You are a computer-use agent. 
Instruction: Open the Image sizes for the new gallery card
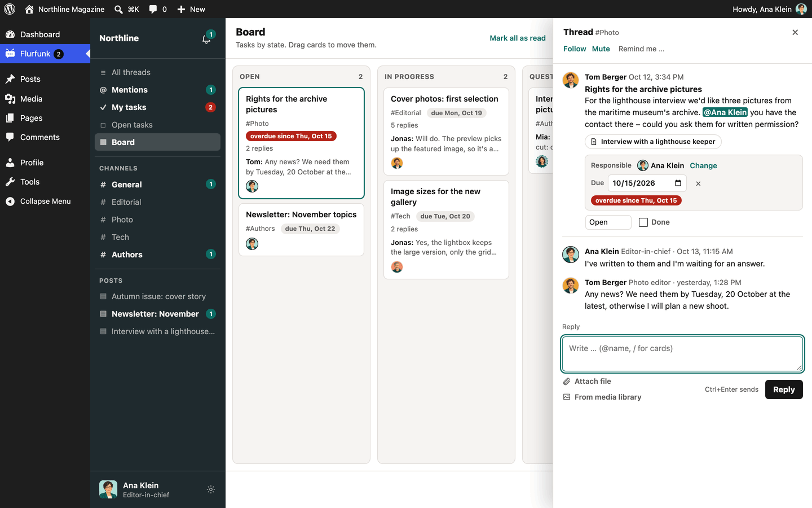pos(446,230)
